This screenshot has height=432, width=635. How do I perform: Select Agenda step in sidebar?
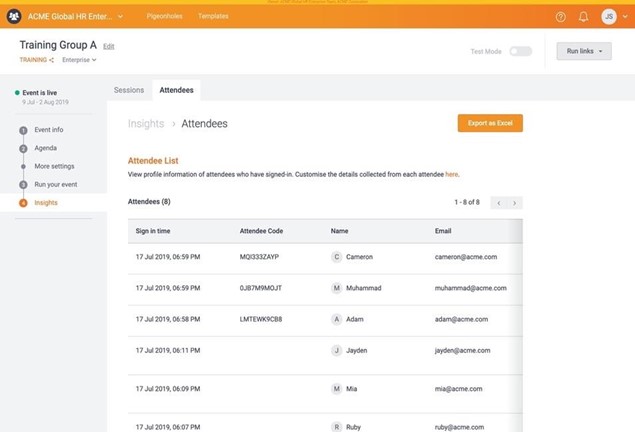45,148
